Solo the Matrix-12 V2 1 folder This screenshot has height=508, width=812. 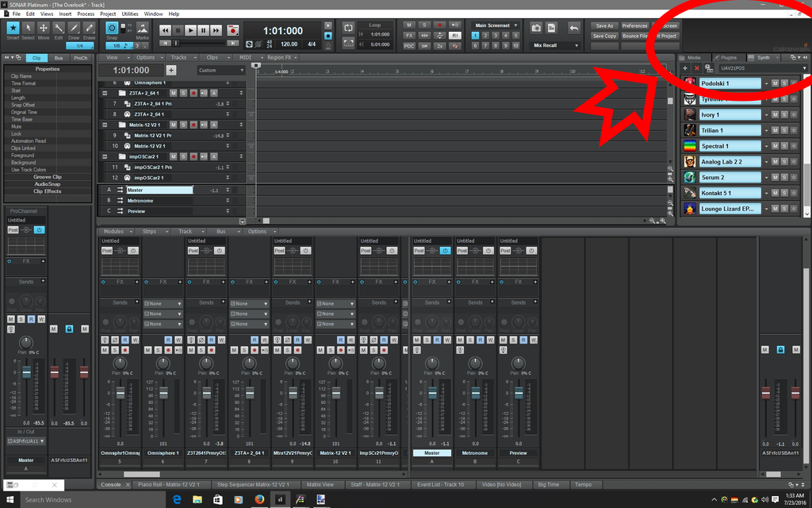pos(182,125)
